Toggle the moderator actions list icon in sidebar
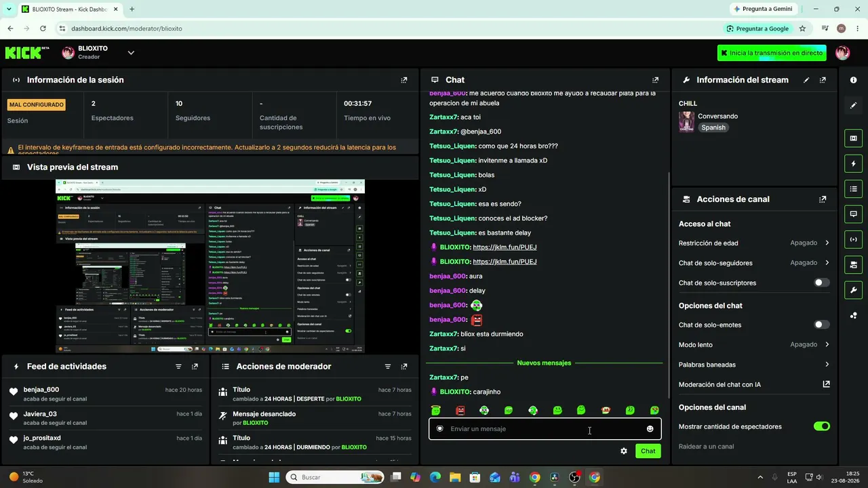868x488 pixels. pyautogui.click(x=853, y=188)
